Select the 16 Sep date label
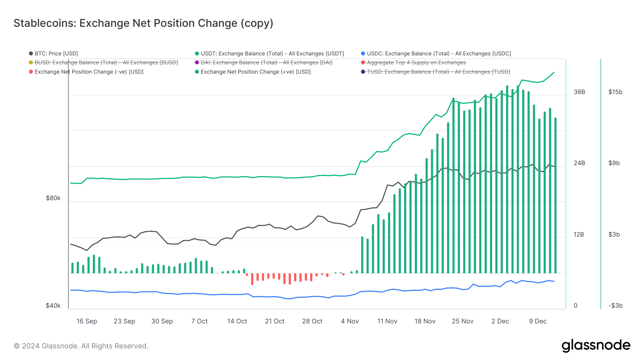This screenshot has width=644, height=362. [x=87, y=321]
